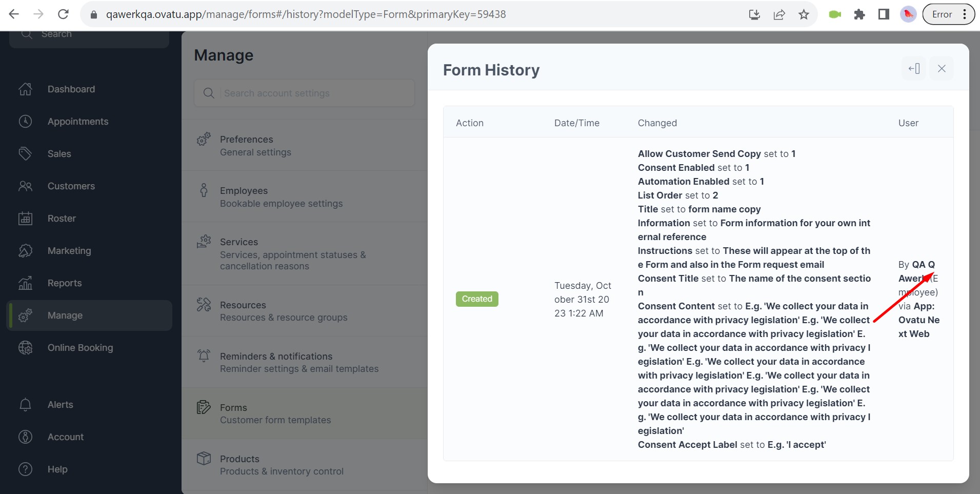980x494 pixels.
Task: Collapse the Form History side panel
Action: 914,68
